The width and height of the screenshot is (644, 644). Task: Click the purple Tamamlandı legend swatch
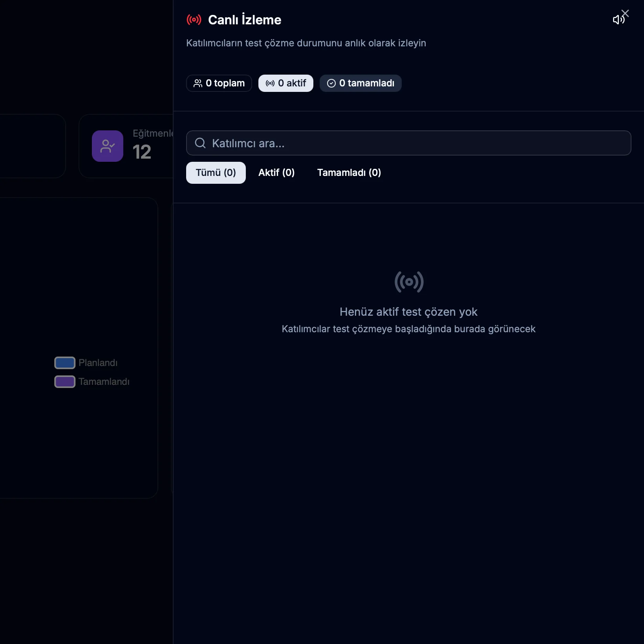pos(65,382)
